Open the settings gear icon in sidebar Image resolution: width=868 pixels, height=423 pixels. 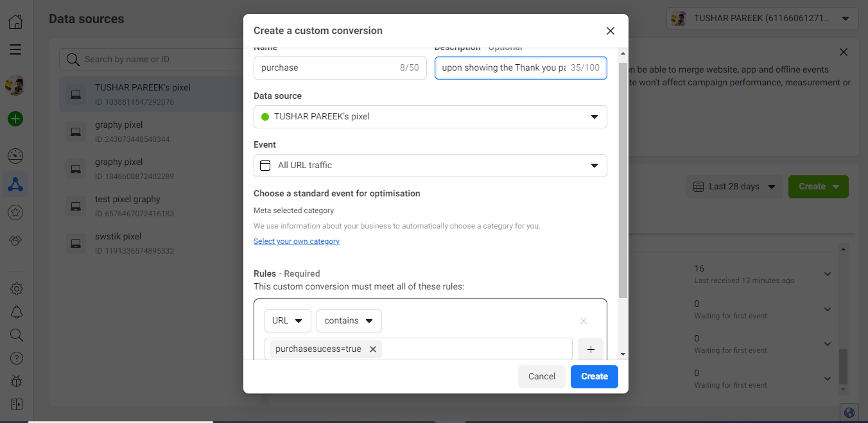coord(17,289)
